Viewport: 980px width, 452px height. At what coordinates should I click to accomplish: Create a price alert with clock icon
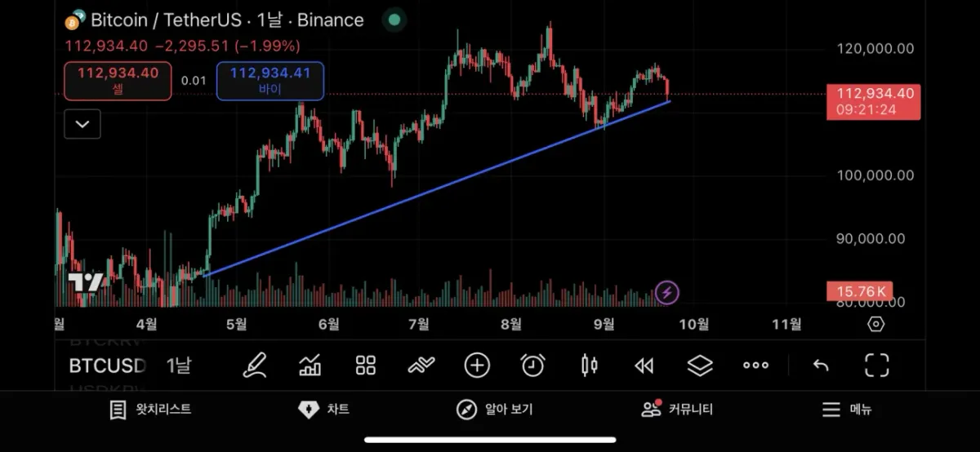pyautogui.click(x=532, y=365)
